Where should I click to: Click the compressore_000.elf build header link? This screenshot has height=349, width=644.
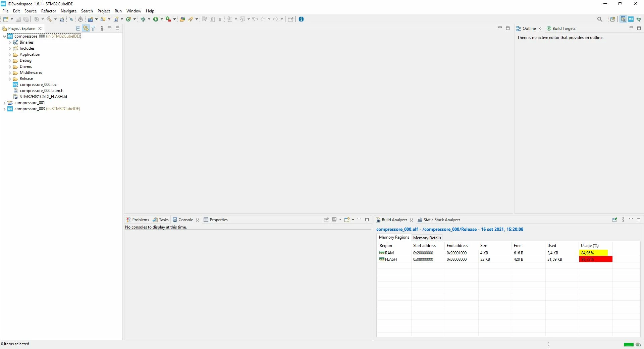pyautogui.click(x=449, y=230)
